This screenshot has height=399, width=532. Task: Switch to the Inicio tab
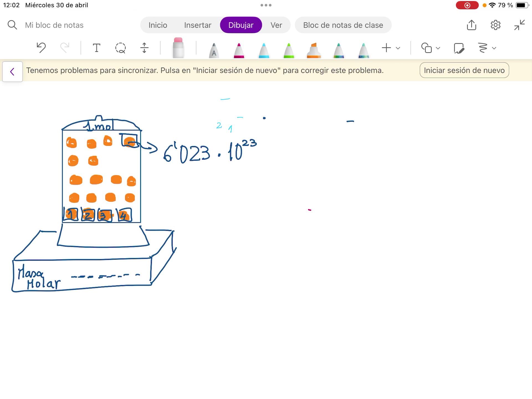[x=158, y=25]
